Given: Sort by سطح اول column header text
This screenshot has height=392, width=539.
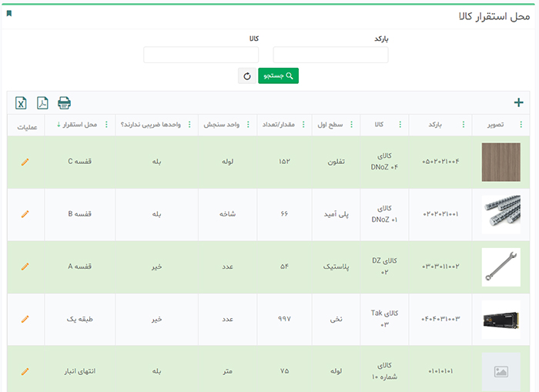Looking at the screenshot, I should click(x=330, y=125).
